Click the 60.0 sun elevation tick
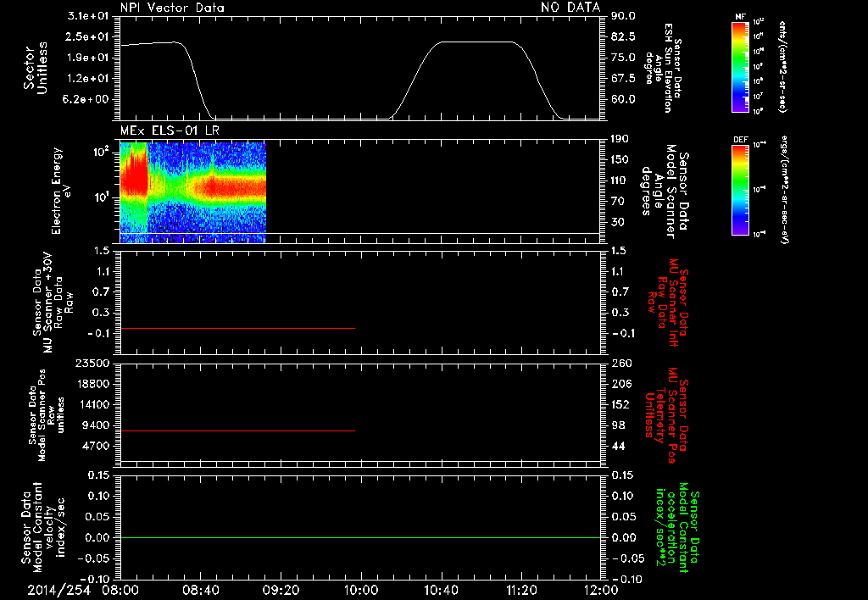Screen dimensions: 868x600 [623, 99]
